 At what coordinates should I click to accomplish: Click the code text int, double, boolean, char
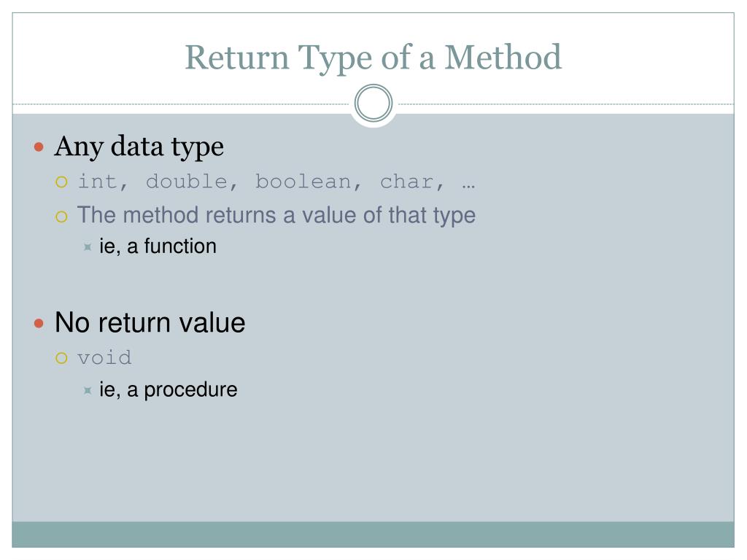tap(262, 182)
